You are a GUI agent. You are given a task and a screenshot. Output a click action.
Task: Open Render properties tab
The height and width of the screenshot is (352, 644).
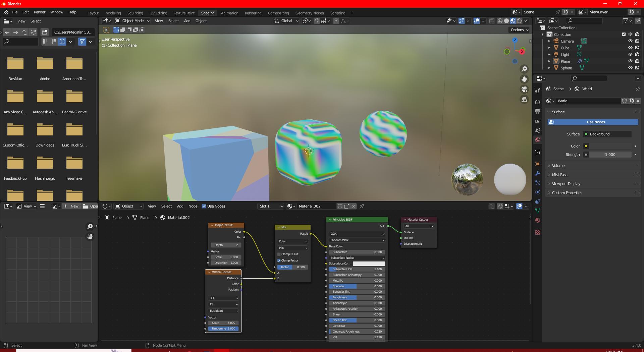point(538,102)
